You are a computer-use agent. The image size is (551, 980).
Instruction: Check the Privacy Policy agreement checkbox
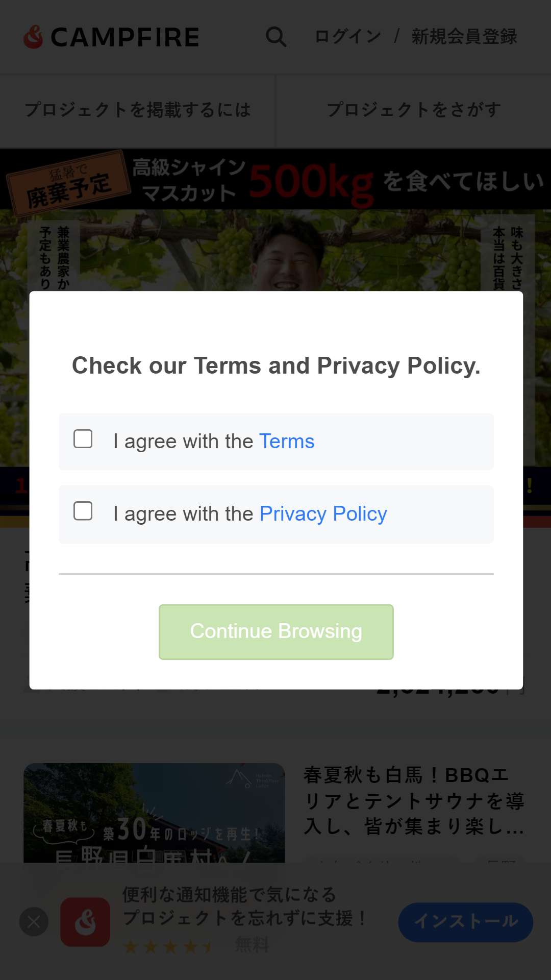[83, 511]
